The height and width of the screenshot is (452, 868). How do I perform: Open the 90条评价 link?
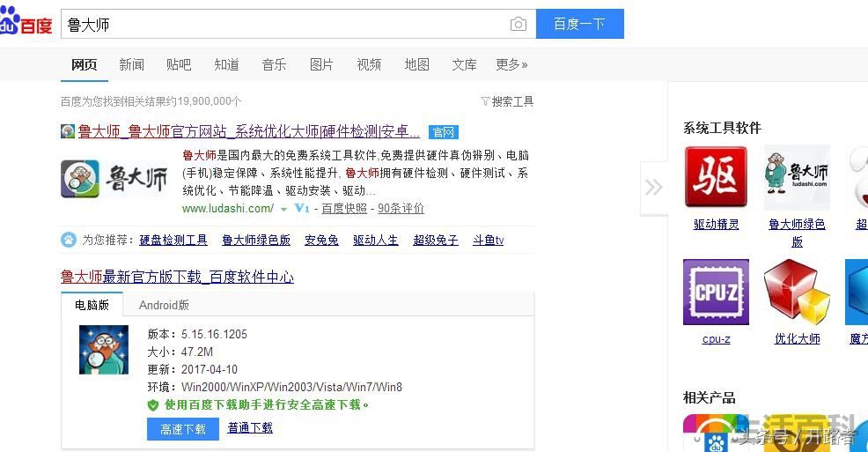401,208
